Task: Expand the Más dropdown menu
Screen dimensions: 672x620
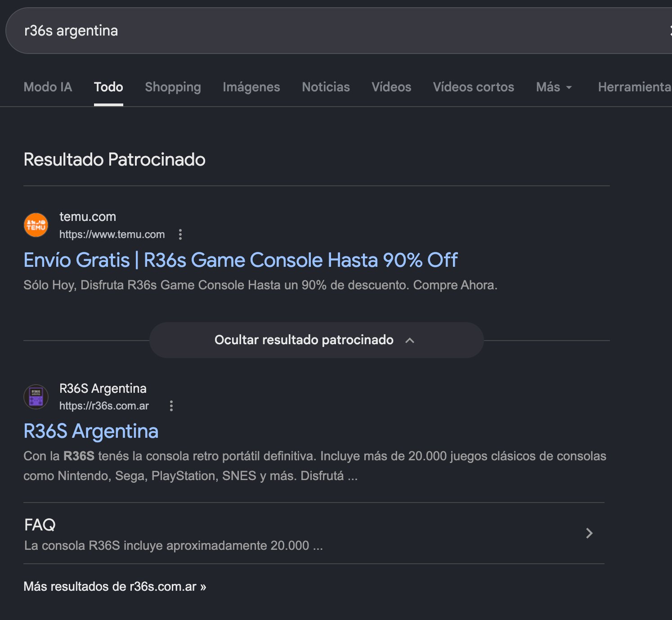Action: pyautogui.click(x=554, y=87)
